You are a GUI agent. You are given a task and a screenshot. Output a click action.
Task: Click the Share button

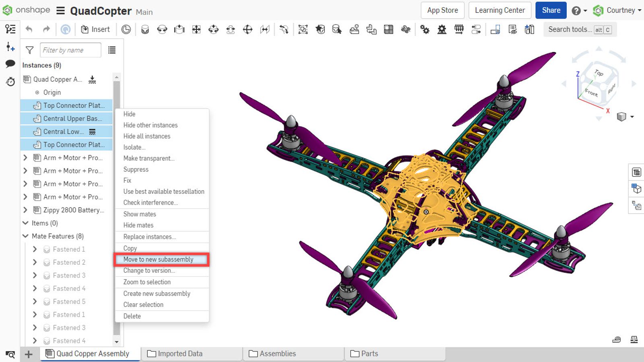[x=551, y=10]
